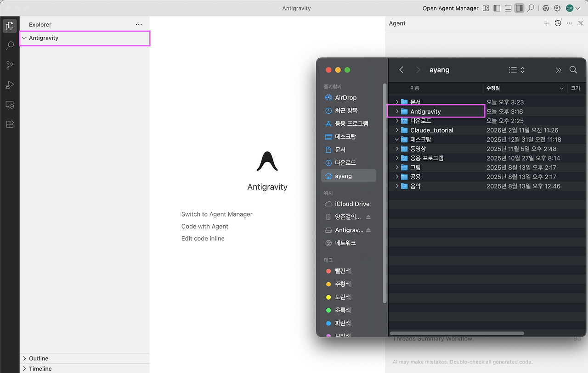Open the Explorer panel's more actions menu
588x373 pixels.
(139, 24)
